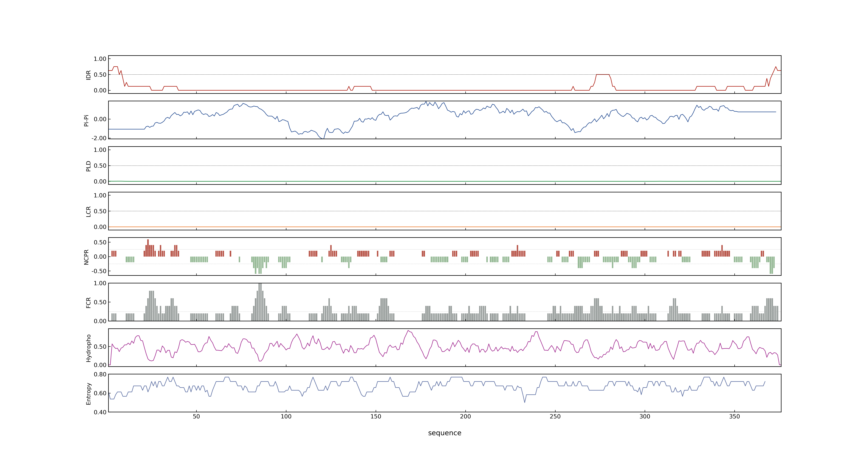Click x-axis tick label 150

[376, 416]
